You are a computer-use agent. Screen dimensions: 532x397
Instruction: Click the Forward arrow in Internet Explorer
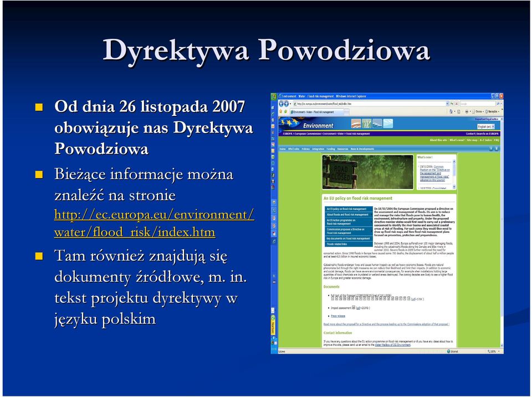pos(287,104)
